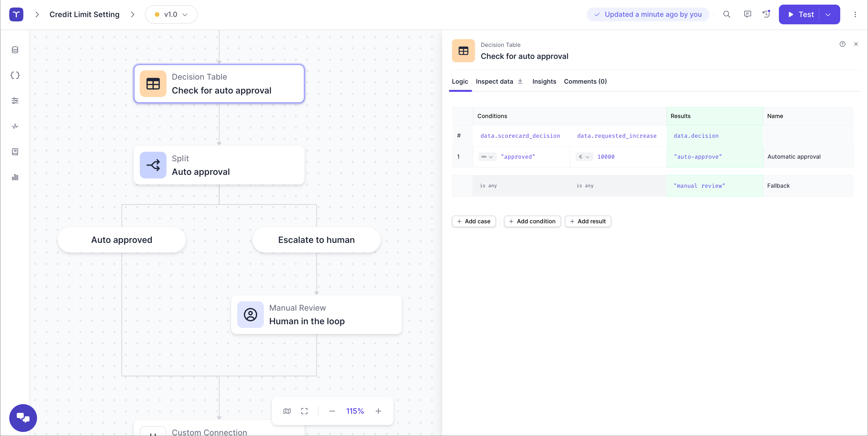Expand the v1.0 version dropdown
The width and height of the screenshot is (868, 436).
click(171, 14)
